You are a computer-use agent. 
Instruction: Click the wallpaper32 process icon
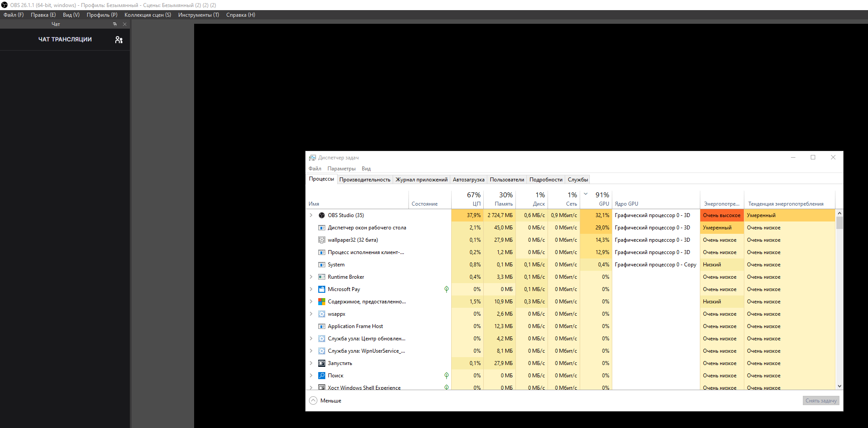tap(322, 240)
